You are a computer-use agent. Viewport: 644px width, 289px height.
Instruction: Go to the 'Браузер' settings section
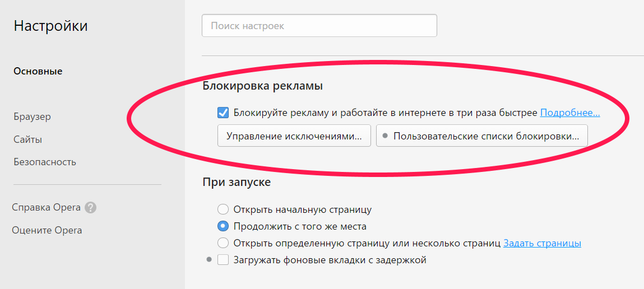click(x=32, y=116)
